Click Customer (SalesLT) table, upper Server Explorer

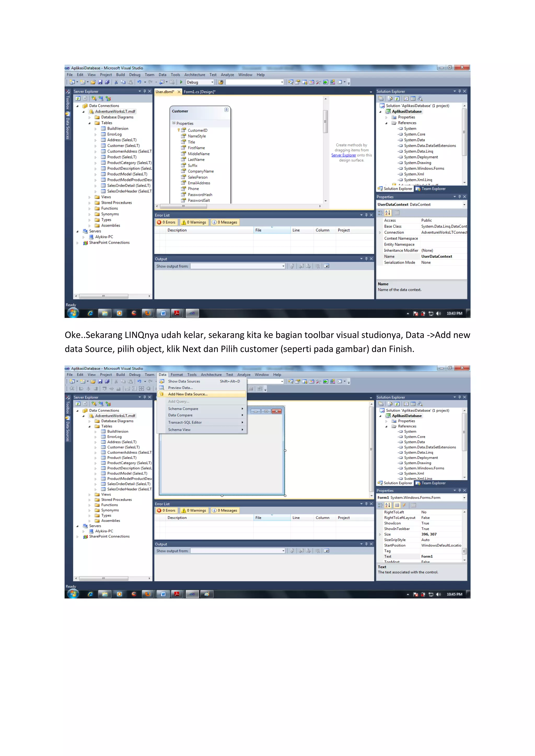(123, 146)
